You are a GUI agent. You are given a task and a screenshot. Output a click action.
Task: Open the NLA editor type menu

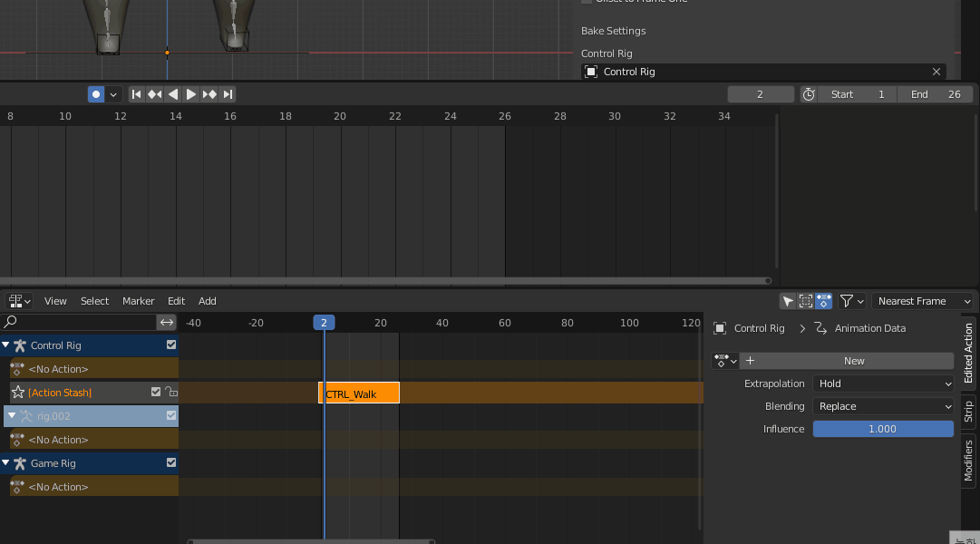click(19, 301)
